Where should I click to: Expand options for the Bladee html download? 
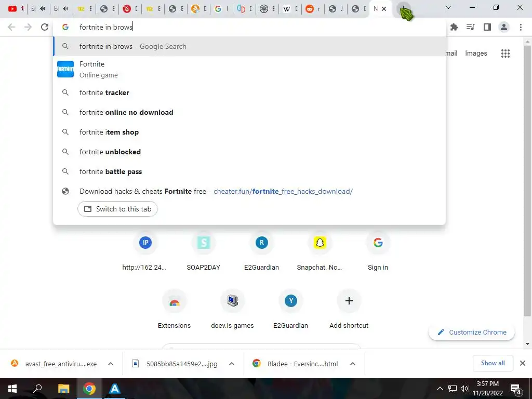353,364
